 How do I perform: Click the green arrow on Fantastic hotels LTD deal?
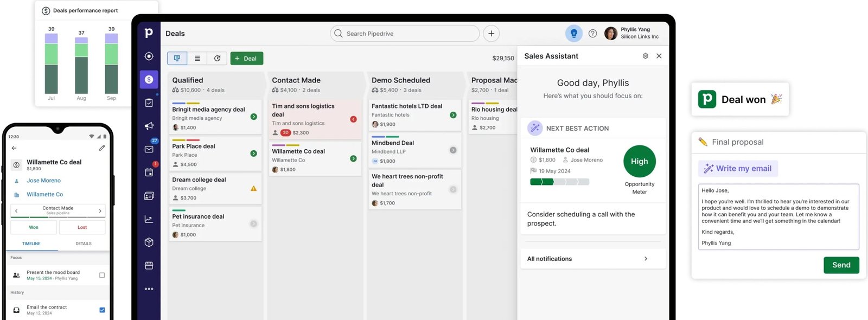point(454,115)
